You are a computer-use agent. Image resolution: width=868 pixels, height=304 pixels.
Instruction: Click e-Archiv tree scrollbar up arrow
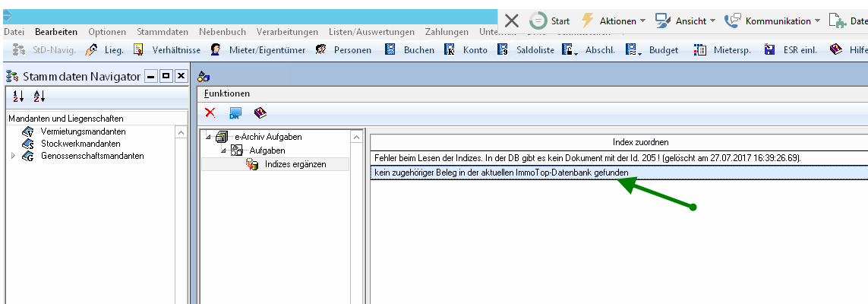click(x=357, y=138)
